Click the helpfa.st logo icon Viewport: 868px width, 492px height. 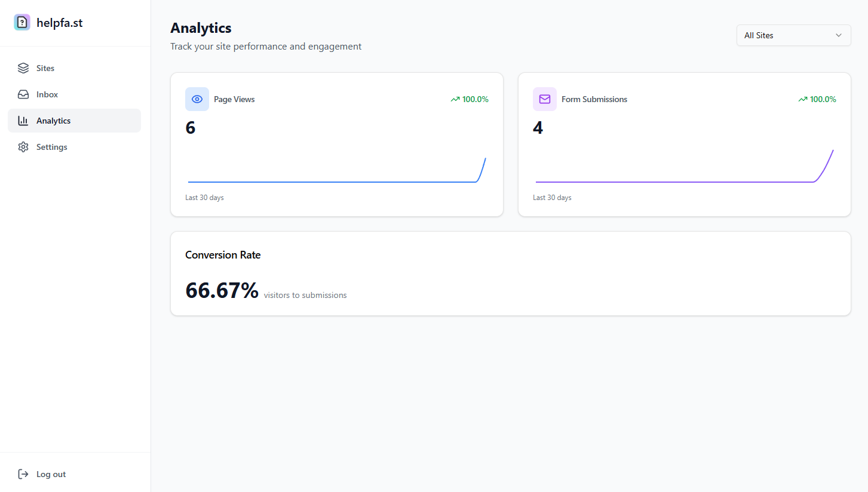[x=22, y=23]
